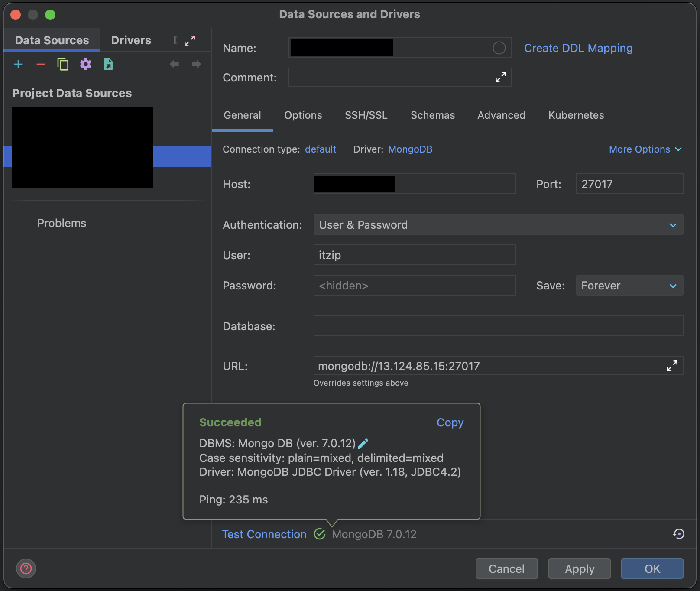Focus the Host input field
The width and height of the screenshot is (700, 591).
pos(415,184)
